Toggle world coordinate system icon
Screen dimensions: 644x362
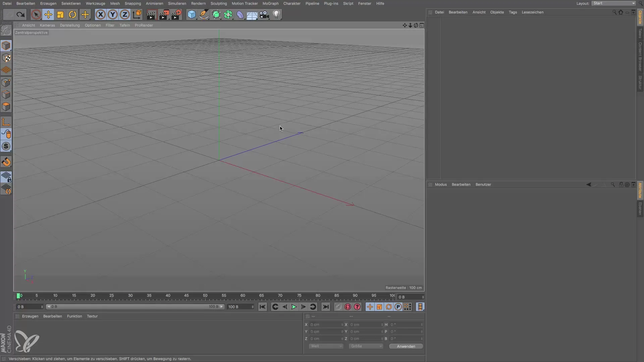tap(137, 15)
